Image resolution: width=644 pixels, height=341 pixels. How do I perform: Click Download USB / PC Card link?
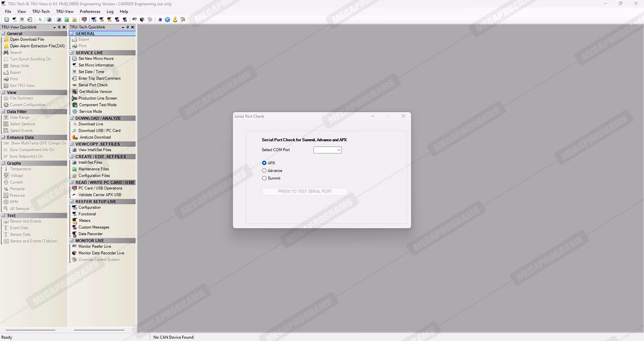click(99, 131)
